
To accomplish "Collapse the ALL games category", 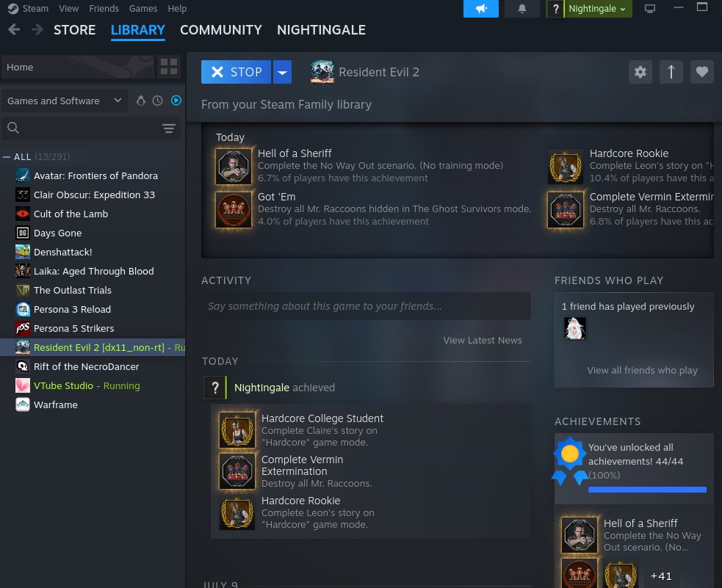I will pos(7,157).
